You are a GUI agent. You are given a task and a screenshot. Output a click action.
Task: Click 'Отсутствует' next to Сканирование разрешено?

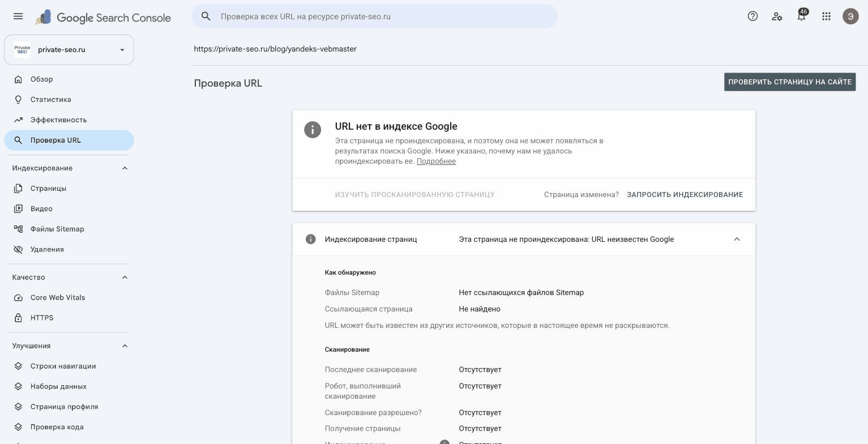coord(480,413)
